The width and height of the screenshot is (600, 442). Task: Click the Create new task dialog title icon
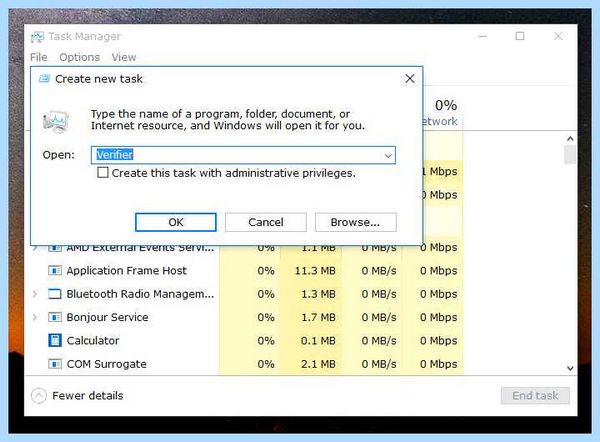pyautogui.click(x=44, y=79)
